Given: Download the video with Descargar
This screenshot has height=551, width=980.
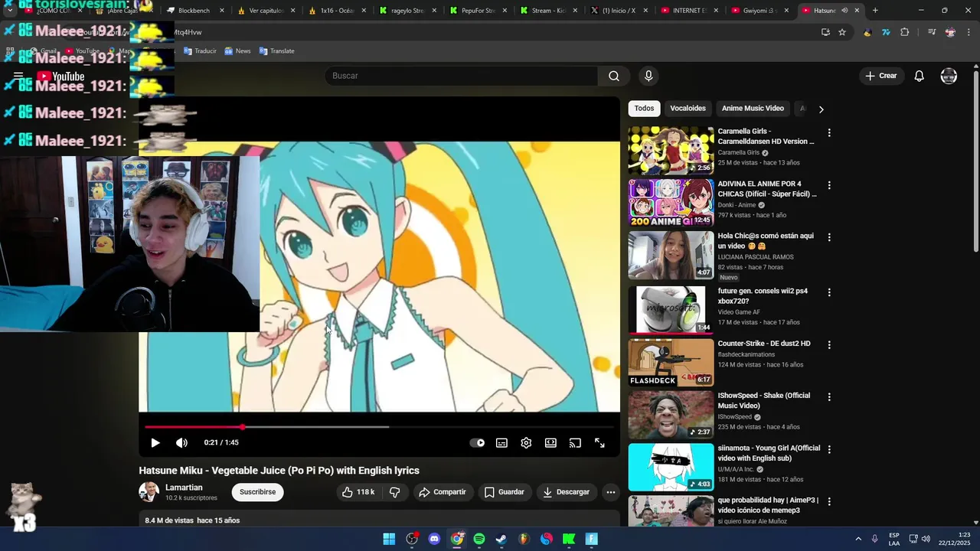Looking at the screenshot, I should click(566, 492).
